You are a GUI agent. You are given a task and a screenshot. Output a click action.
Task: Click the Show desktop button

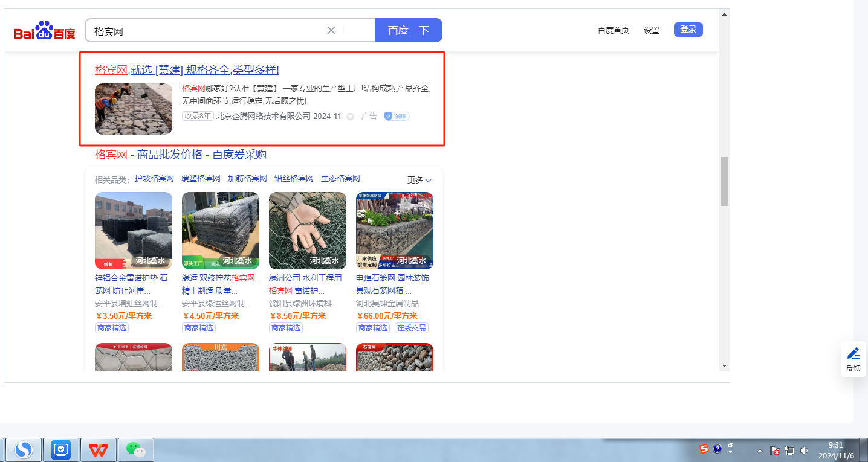click(x=864, y=450)
